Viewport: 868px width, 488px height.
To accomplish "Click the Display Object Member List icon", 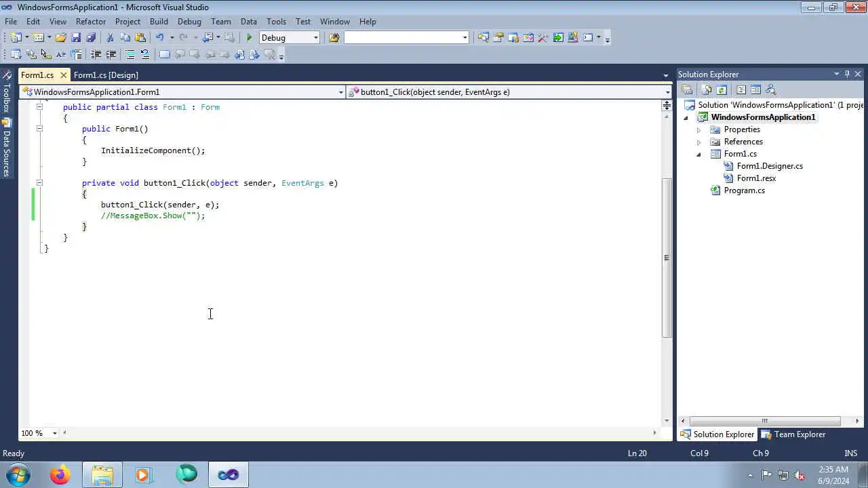I will 16,54.
